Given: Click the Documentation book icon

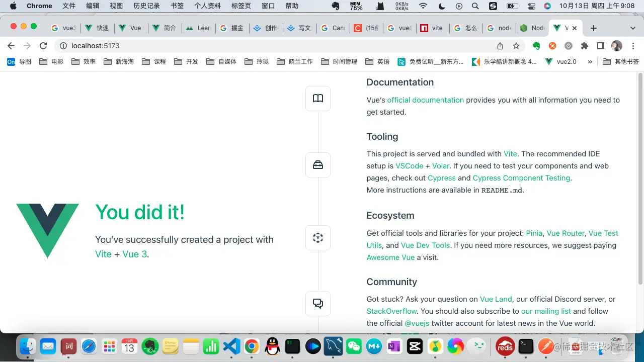Looking at the screenshot, I should point(318,98).
